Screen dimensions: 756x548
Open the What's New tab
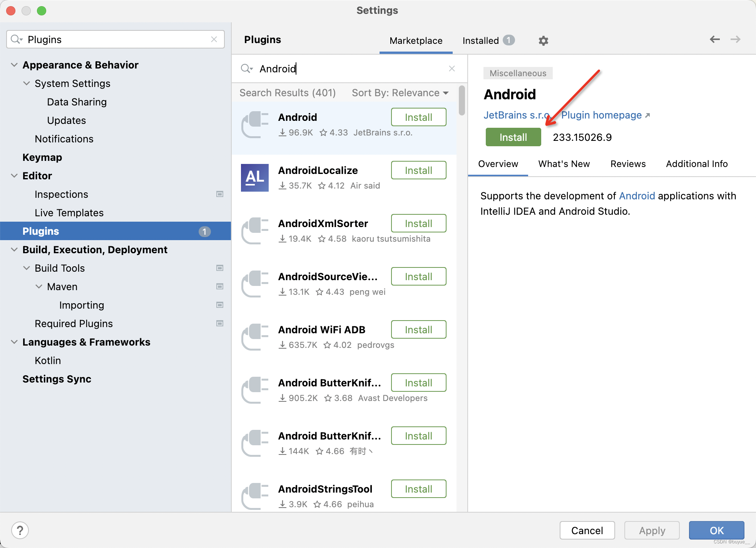(564, 164)
